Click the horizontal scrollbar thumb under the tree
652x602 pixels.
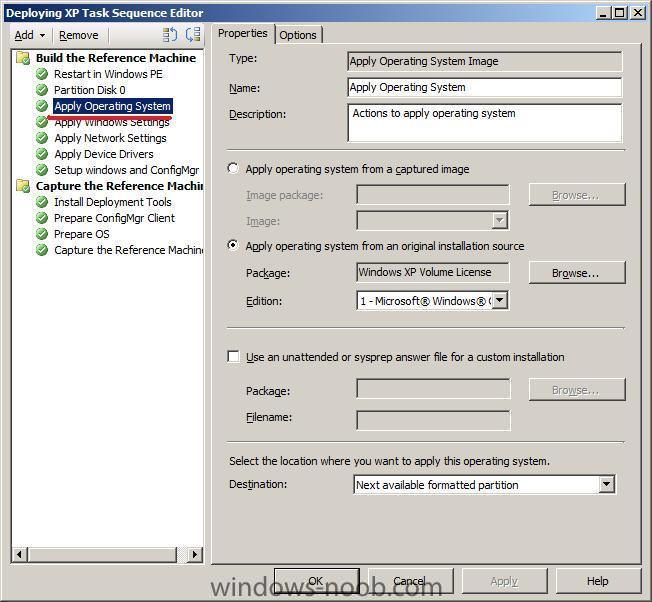[102, 554]
